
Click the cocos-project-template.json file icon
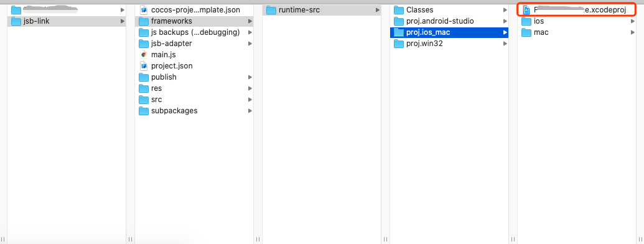coord(144,10)
